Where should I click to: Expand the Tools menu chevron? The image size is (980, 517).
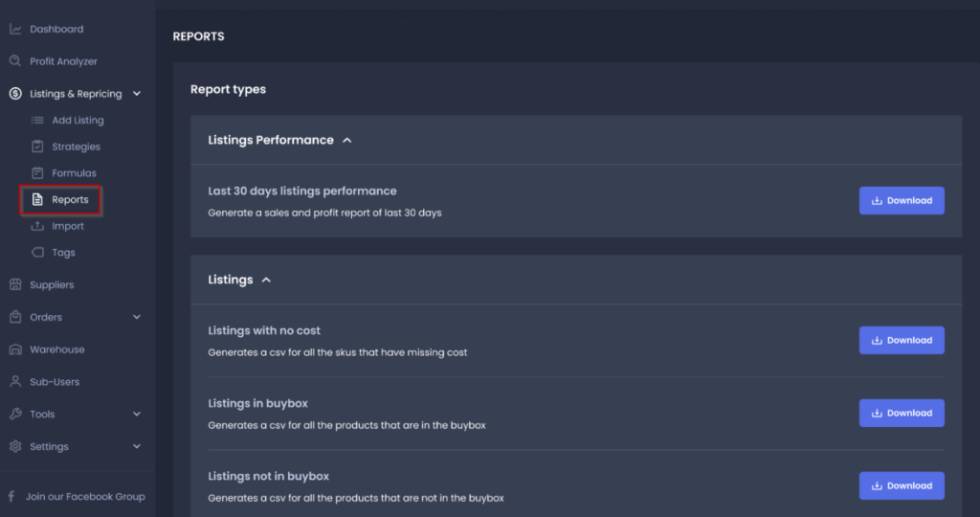pos(137,414)
